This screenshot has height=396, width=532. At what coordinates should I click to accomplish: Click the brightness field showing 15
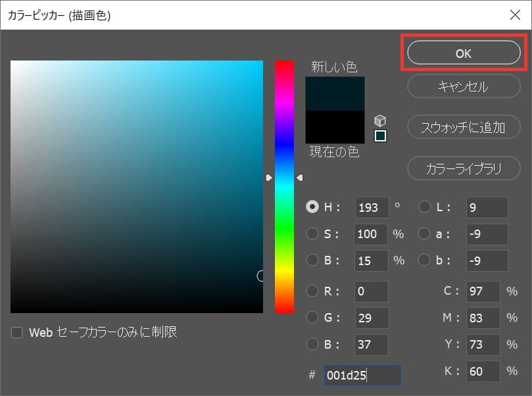[371, 261]
